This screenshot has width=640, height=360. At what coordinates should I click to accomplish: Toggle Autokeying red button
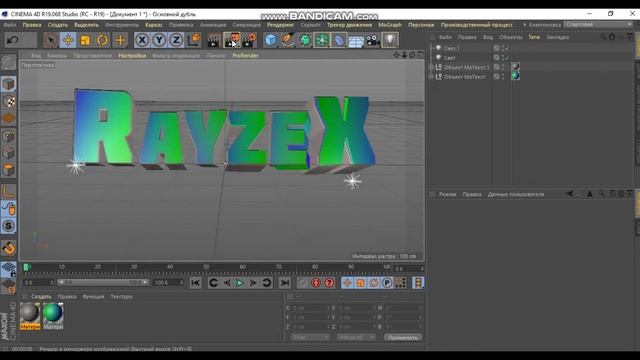(x=316, y=282)
